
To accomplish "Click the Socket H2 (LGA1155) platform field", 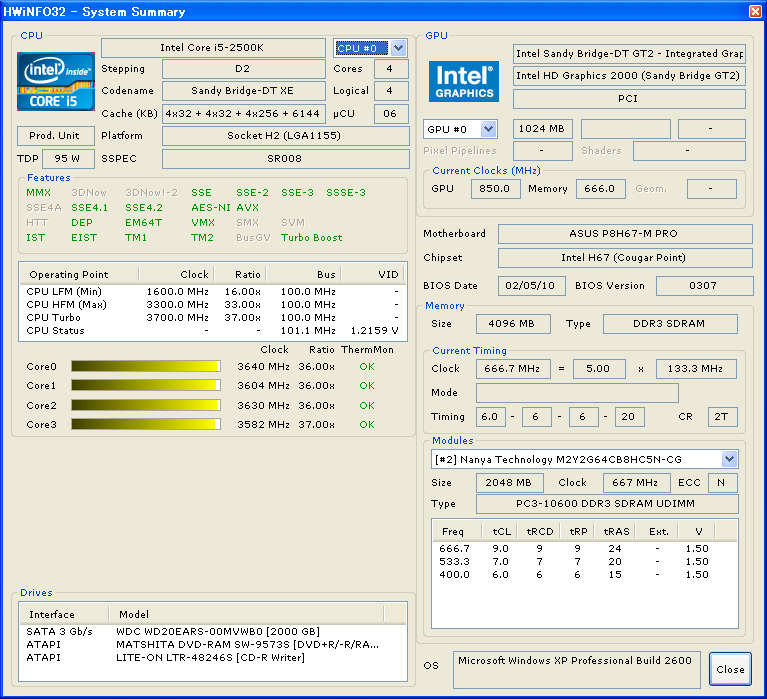I will click(x=285, y=135).
